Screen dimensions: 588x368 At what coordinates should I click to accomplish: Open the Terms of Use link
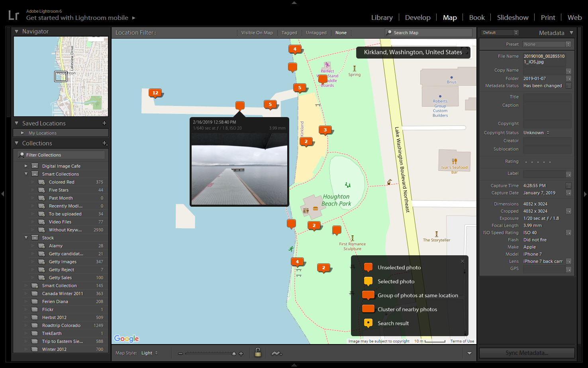coord(462,341)
